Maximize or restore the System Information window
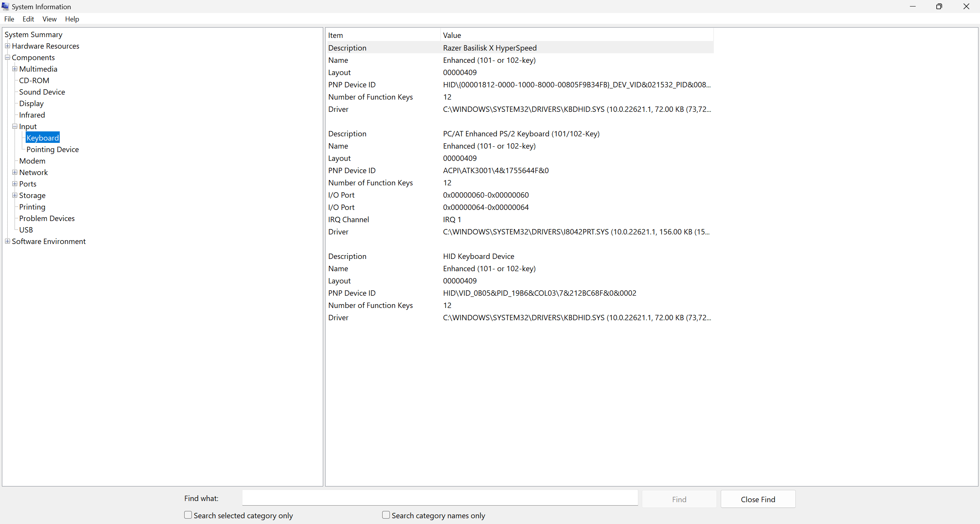This screenshot has height=524, width=980. (939, 7)
